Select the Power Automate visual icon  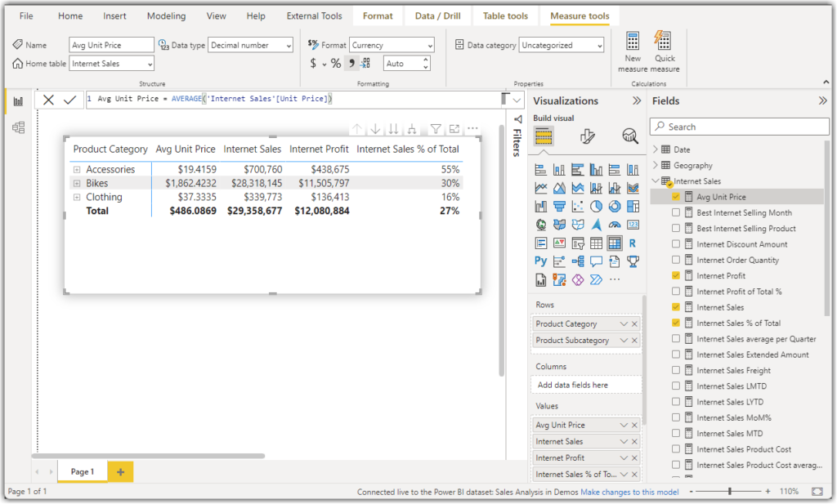[596, 279]
